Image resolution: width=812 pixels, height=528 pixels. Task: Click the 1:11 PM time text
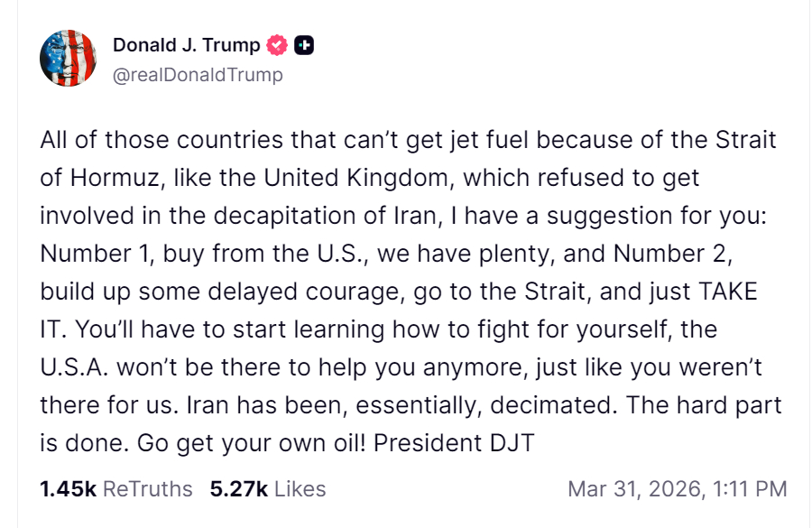(750, 489)
